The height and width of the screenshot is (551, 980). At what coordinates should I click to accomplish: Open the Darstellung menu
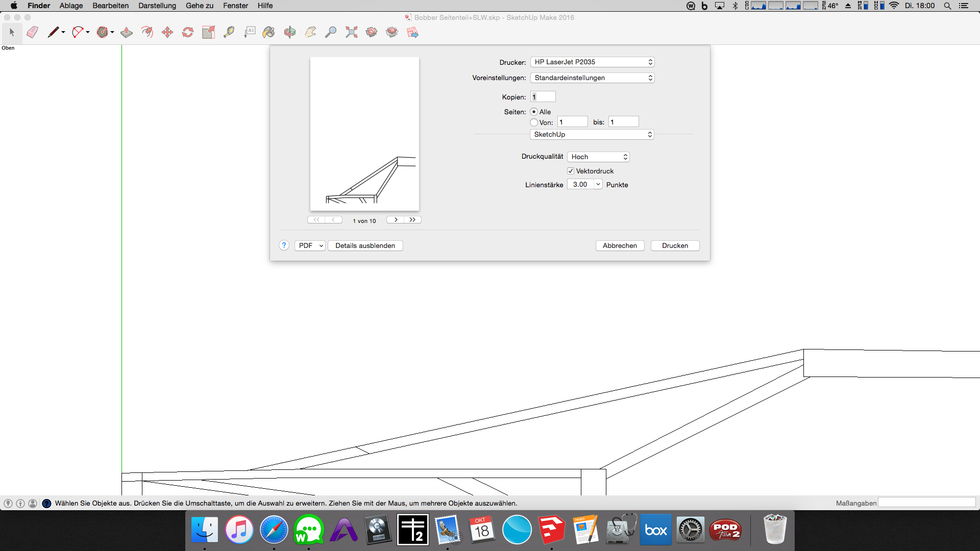point(157,6)
